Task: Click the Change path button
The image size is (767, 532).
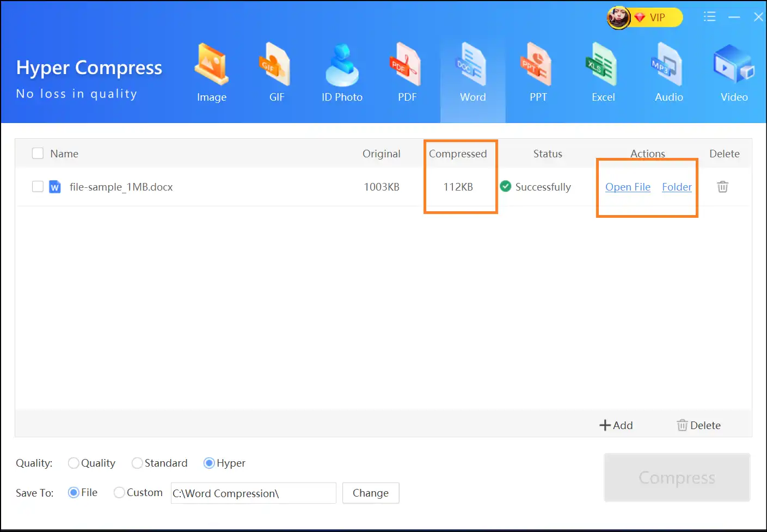Action: tap(371, 493)
